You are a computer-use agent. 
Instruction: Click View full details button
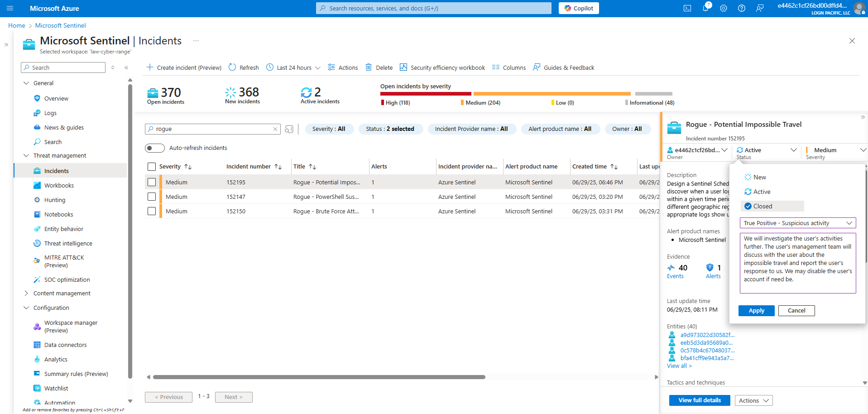click(x=699, y=400)
